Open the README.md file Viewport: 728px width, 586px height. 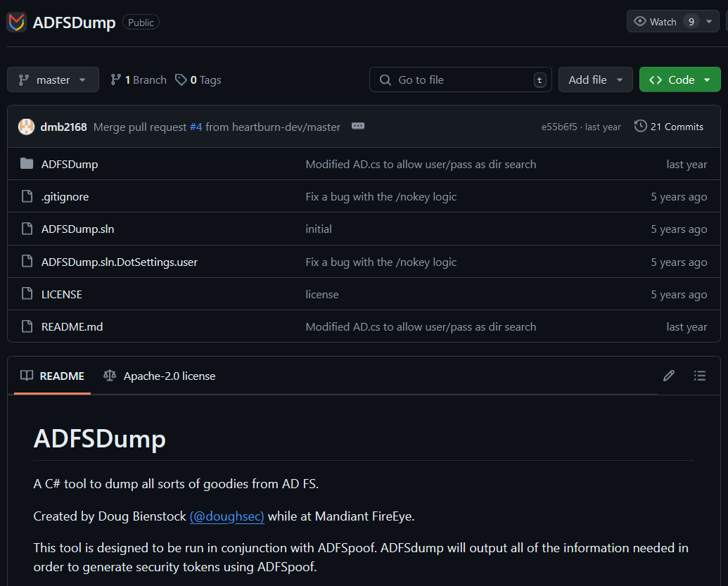(72, 327)
